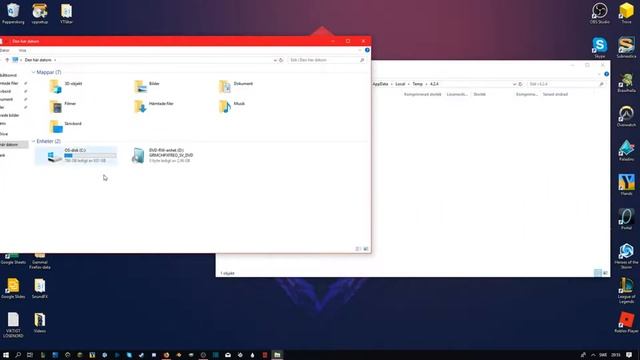Open the notification center
640x360 pixels.
pos(629,355)
